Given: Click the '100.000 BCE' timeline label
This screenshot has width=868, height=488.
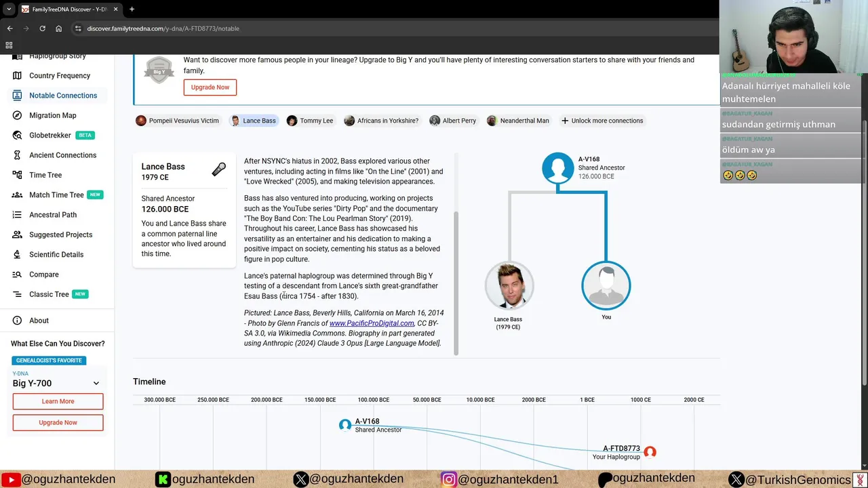Looking at the screenshot, I should point(374,400).
